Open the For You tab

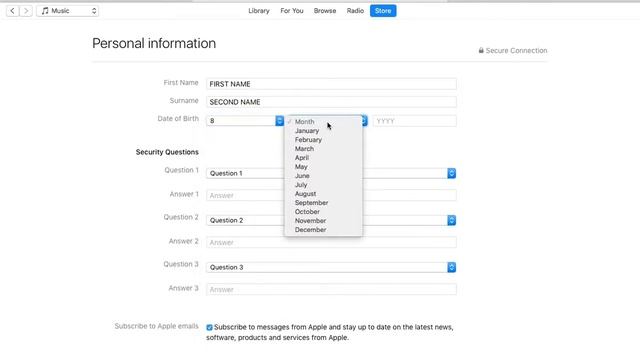coord(292,11)
